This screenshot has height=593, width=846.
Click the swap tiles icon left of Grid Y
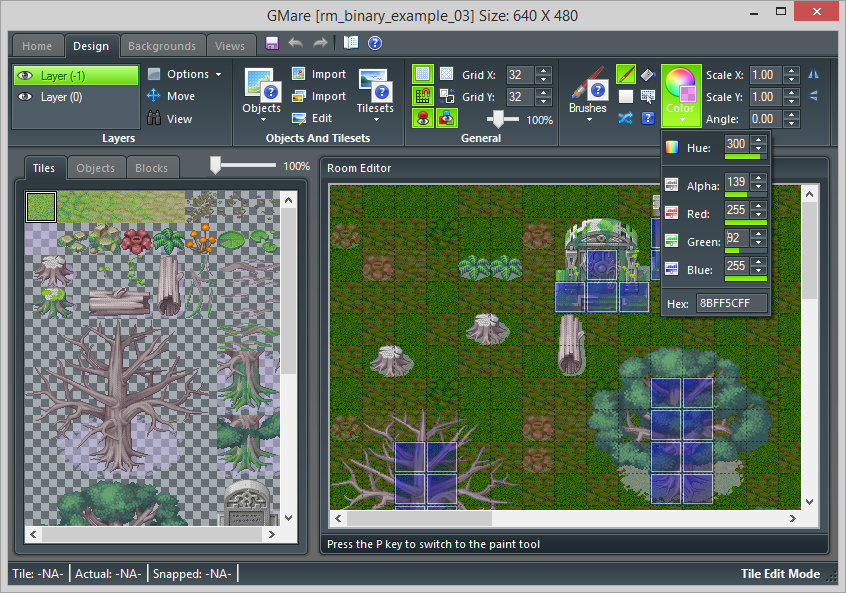tap(447, 97)
